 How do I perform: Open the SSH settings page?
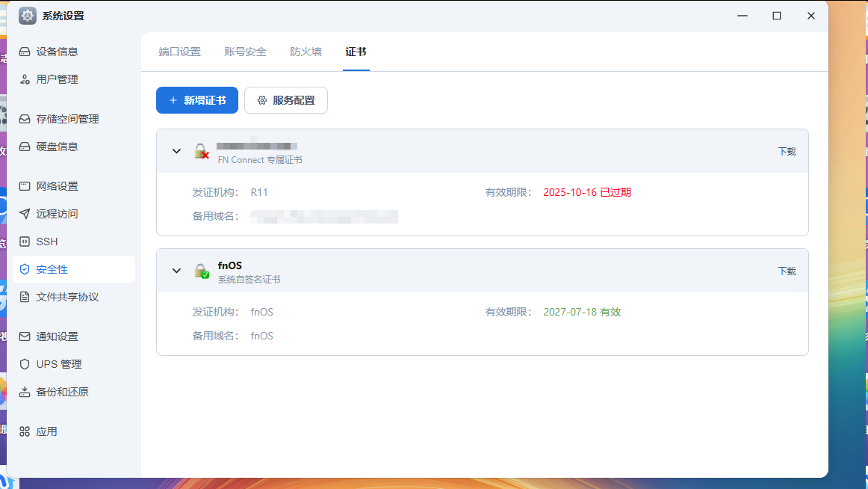(x=46, y=241)
